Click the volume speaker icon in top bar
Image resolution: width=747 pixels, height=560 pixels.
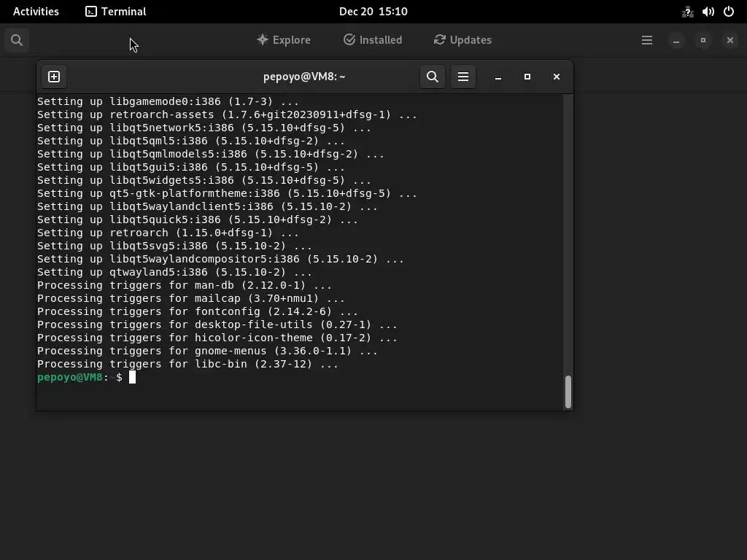coord(708,12)
